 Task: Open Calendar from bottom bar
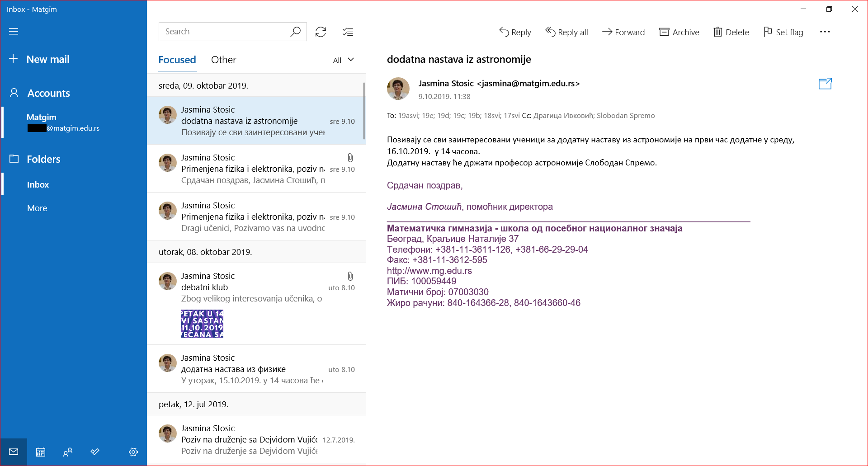point(41,452)
